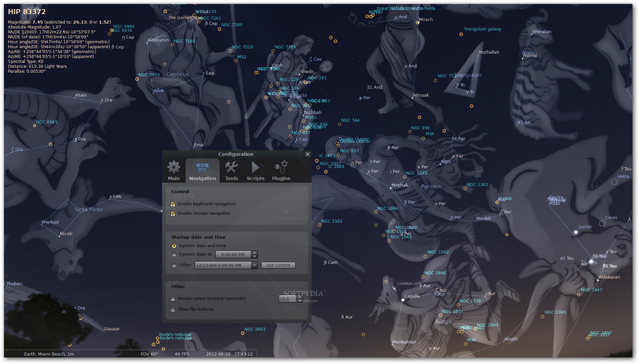Click the 'Altais' star label
639x364 pixels.
coord(81,95)
